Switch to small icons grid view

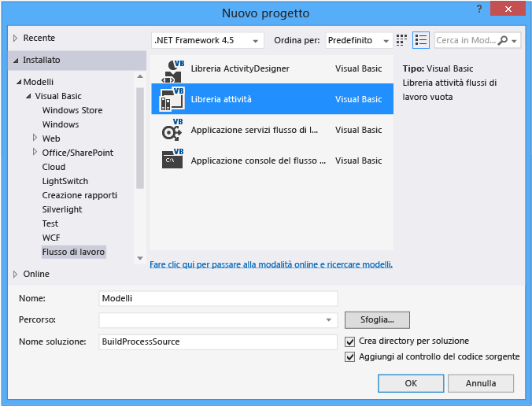click(x=401, y=40)
